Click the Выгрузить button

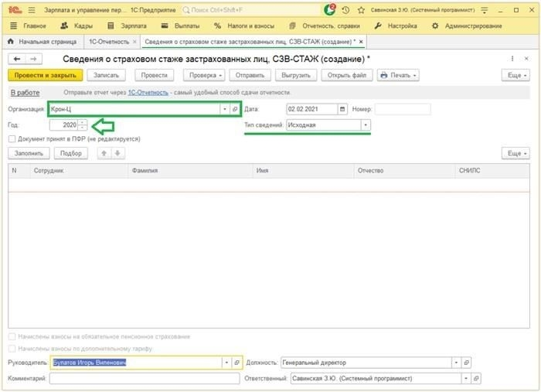(x=296, y=75)
